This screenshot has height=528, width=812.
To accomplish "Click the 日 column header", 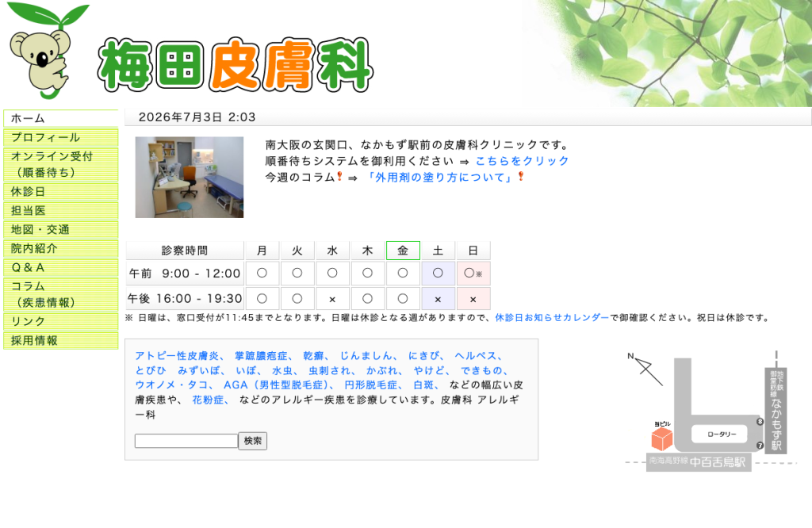I will pos(473,251).
